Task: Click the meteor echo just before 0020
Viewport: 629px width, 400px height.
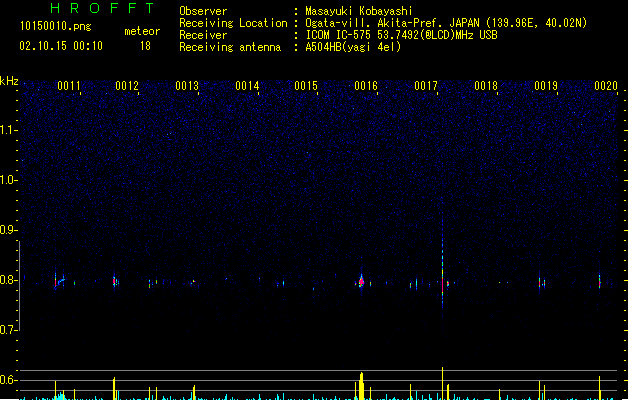Action: 600,281
